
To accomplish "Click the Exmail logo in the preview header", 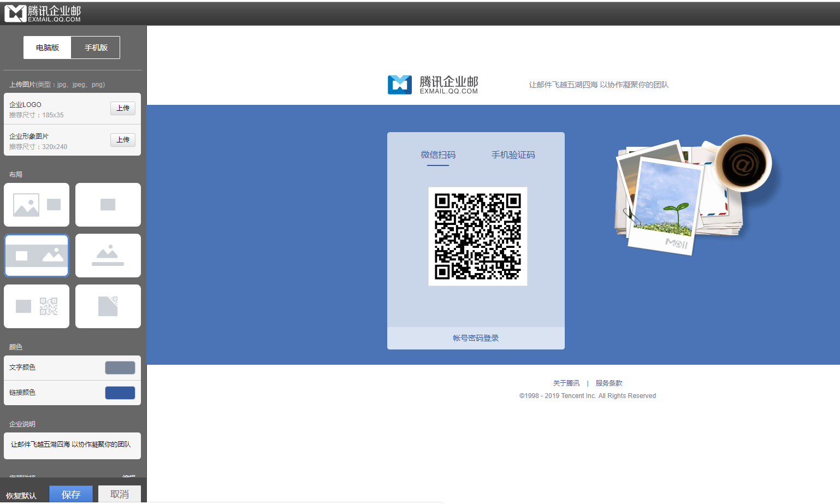I will 433,85.
